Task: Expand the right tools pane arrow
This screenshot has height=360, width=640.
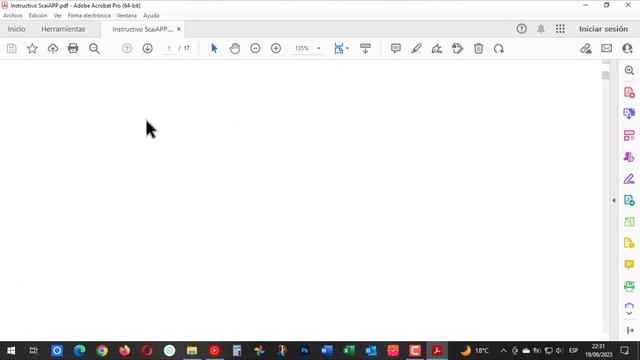Action: 614,200
